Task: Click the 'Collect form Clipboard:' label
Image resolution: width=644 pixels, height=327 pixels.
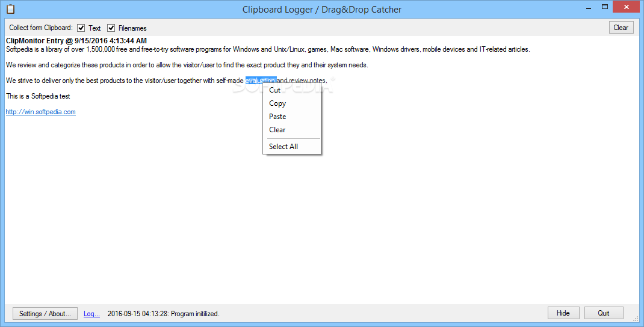Action: (41, 28)
